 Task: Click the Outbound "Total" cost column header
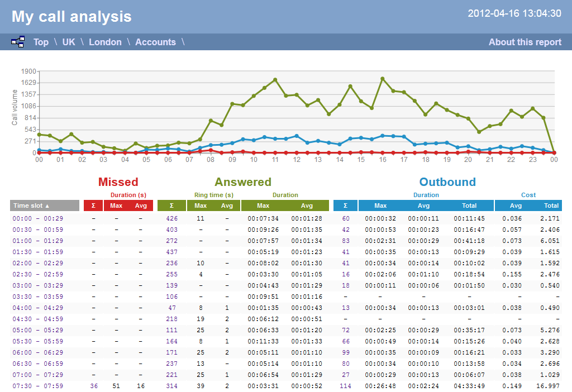tap(551, 205)
